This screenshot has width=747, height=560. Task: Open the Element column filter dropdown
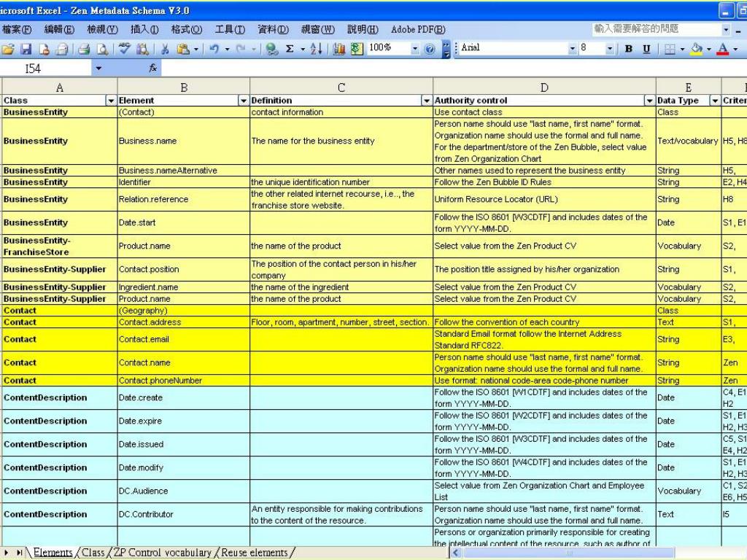(244, 101)
